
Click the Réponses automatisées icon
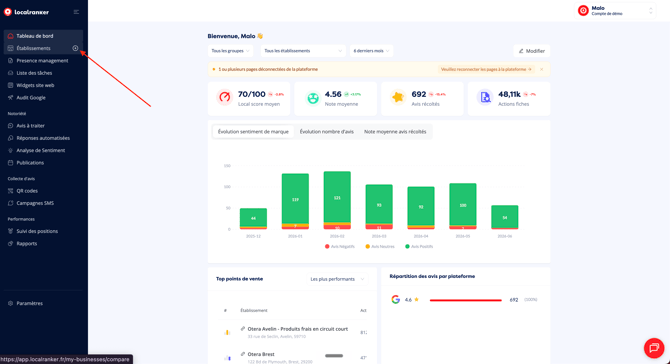tap(11, 138)
